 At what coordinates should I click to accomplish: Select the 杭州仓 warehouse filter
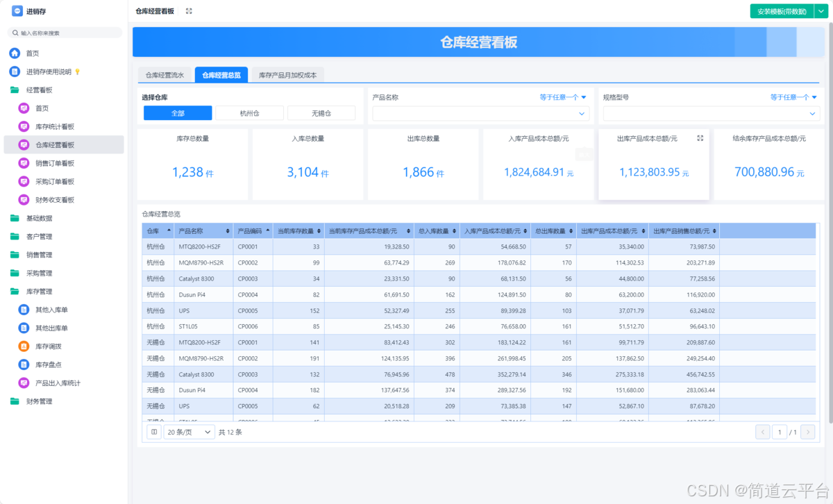point(249,113)
